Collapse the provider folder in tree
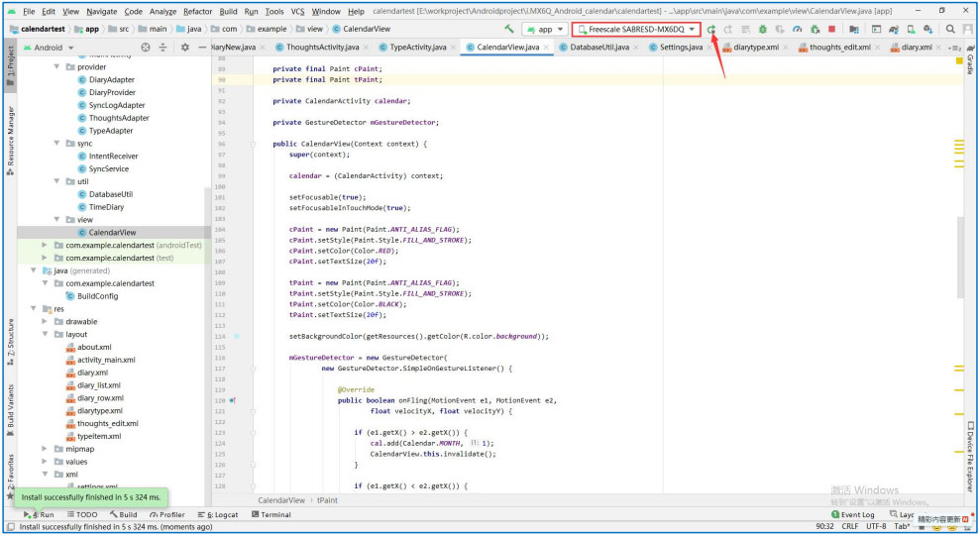980x535 pixels. pyautogui.click(x=56, y=67)
